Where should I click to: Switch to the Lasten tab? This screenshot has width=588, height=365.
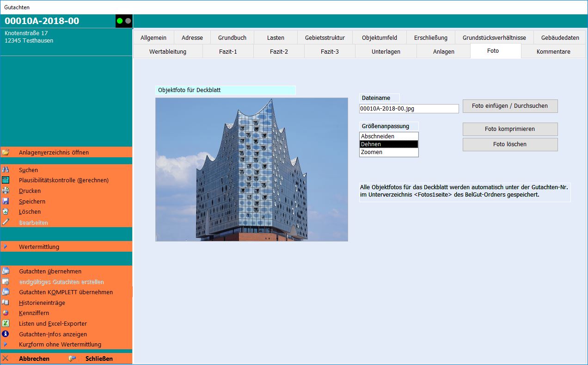tap(276, 37)
